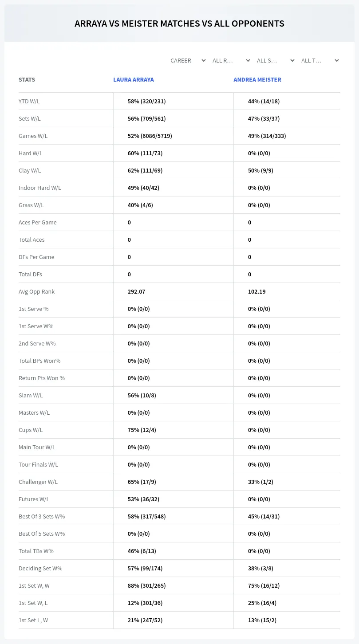Screen dimensions: 359x644
Task: Click Meister's Avg Opp Rank 102.19
Action: point(257,291)
